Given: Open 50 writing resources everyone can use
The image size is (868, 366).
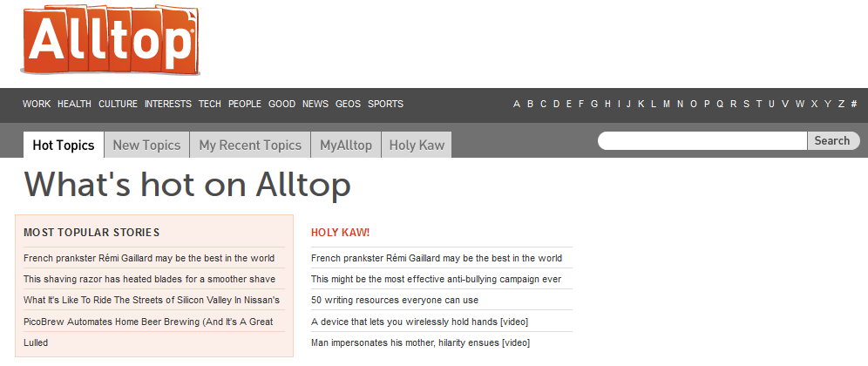Looking at the screenshot, I should click(x=395, y=300).
